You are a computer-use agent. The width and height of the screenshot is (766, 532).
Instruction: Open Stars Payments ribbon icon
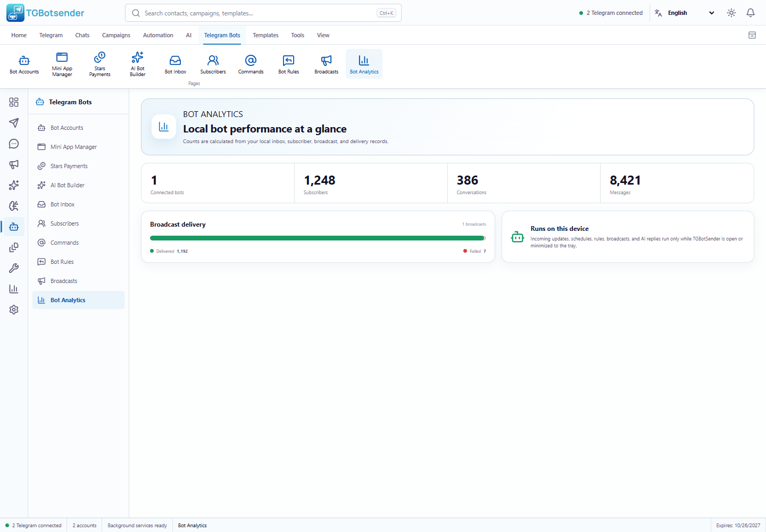click(x=100, y=64)
